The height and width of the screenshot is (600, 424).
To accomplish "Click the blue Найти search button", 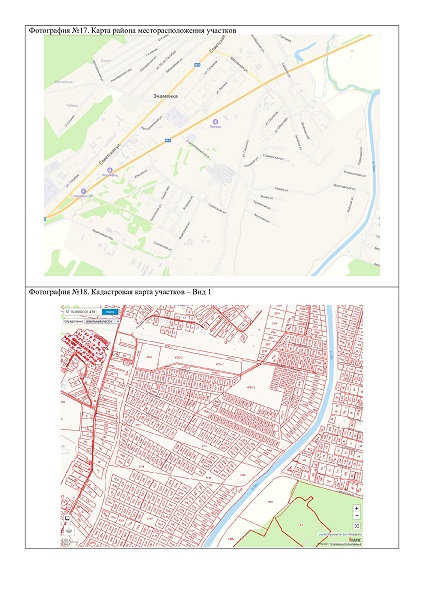I will coord(110,312).
